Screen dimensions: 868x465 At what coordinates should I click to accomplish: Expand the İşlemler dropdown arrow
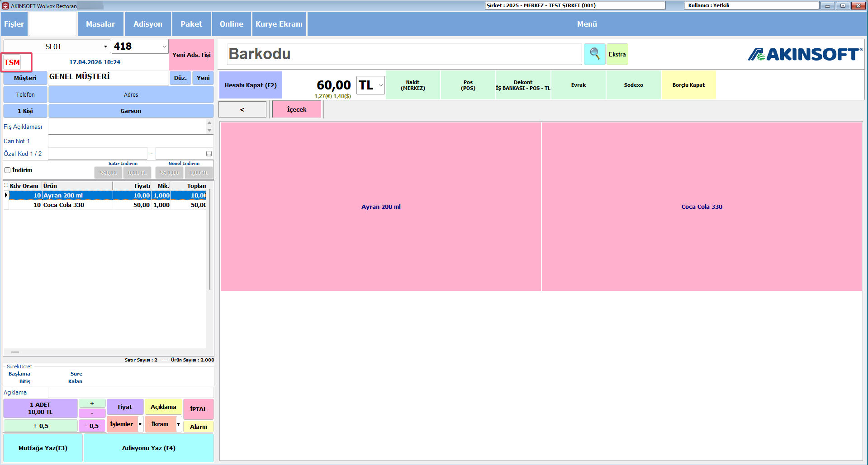(x=140, y=424)
